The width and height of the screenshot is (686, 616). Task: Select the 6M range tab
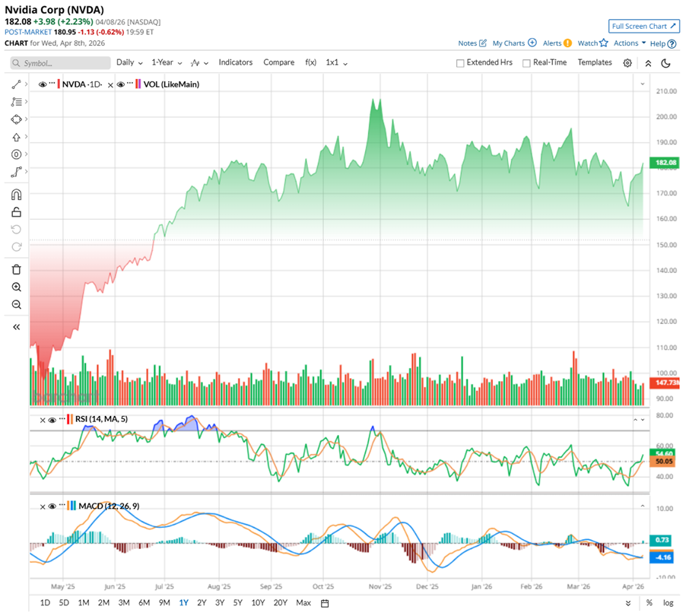[x=144, y=603]
